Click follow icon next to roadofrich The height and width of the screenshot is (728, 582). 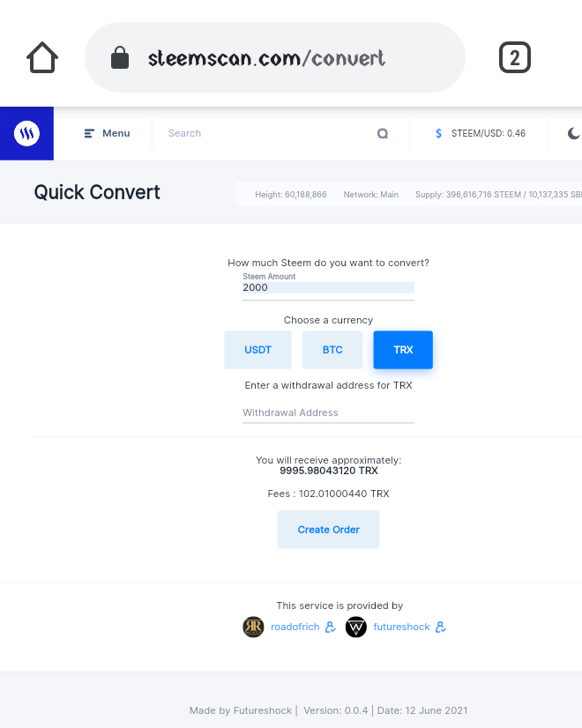[331, 627]
